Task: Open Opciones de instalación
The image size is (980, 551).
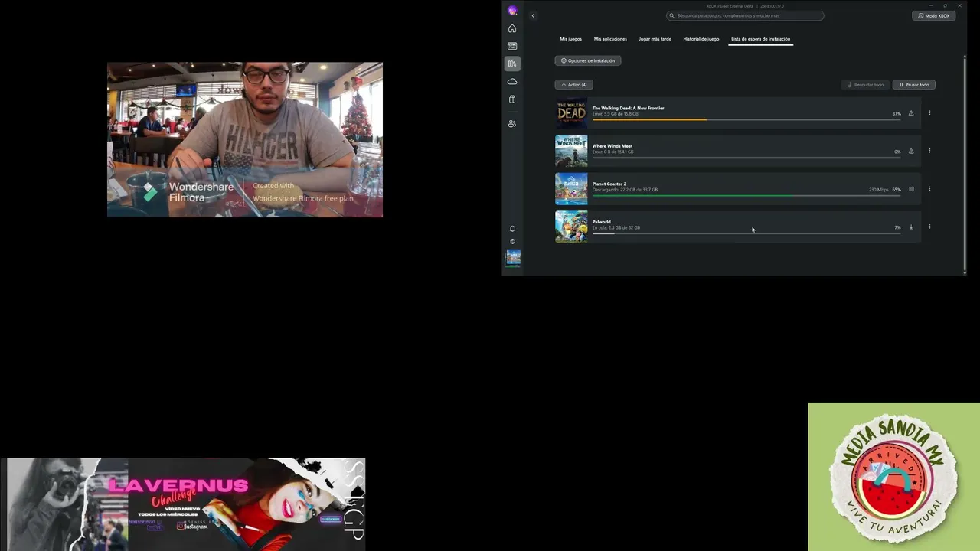Action: 588,60
